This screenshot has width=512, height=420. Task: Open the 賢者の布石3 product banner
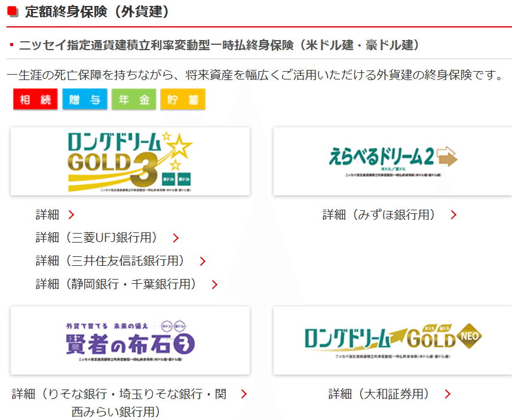coord(130,341)
